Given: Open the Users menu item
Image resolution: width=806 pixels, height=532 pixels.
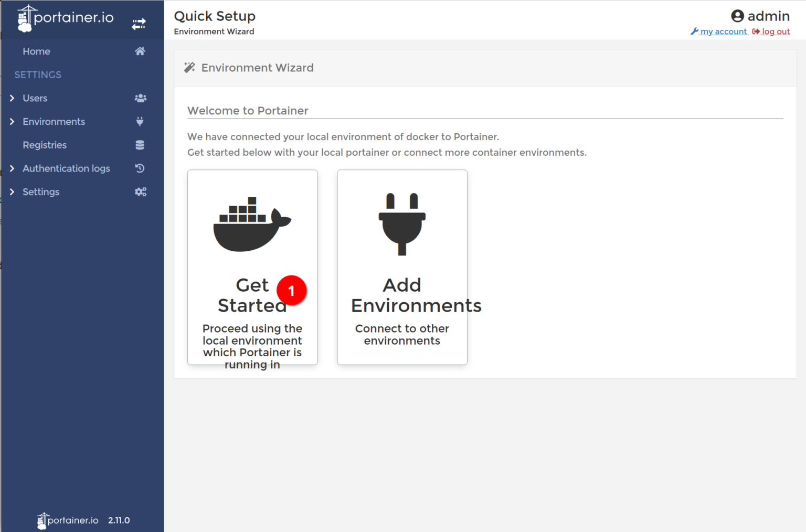Looking at the screenshot, I should 35,98.
